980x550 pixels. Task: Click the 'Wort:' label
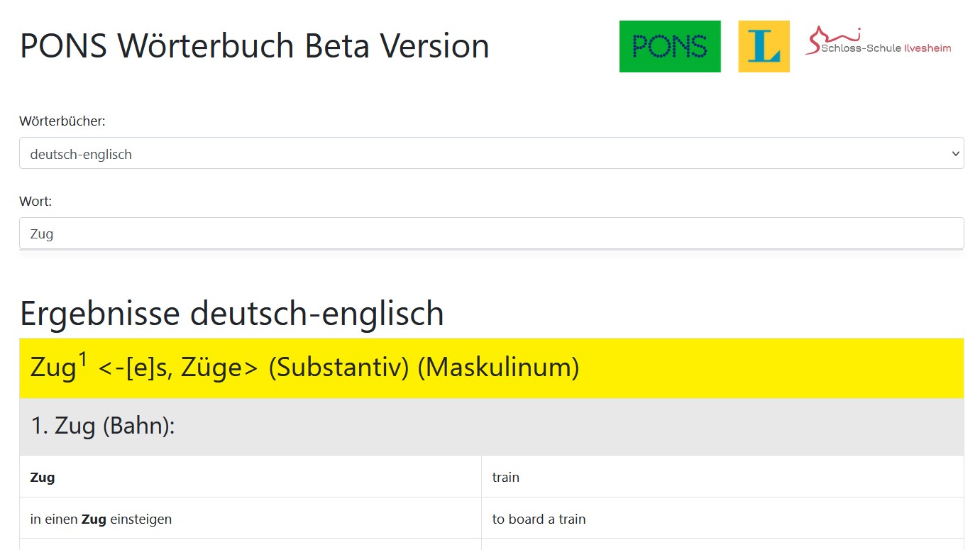[x=35, y=202]
